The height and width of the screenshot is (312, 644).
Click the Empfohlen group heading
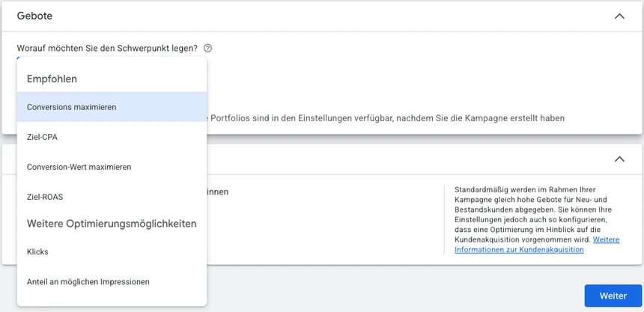(52, 79)
